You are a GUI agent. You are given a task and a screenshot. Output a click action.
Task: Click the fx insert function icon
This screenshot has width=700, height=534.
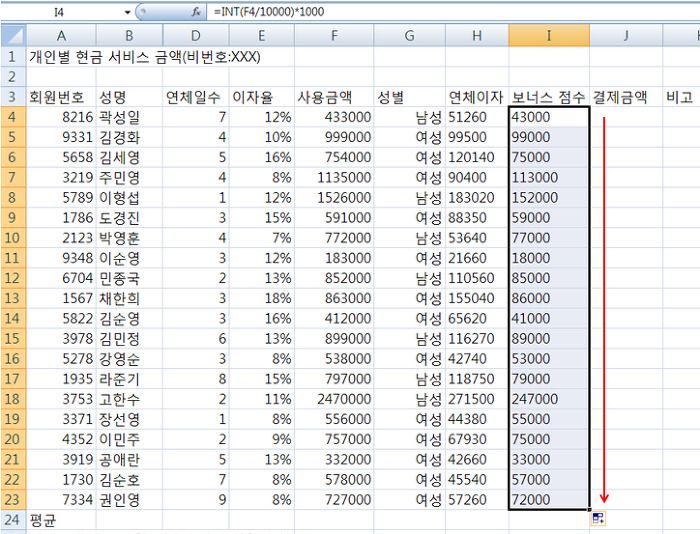[x=196, y=12]
